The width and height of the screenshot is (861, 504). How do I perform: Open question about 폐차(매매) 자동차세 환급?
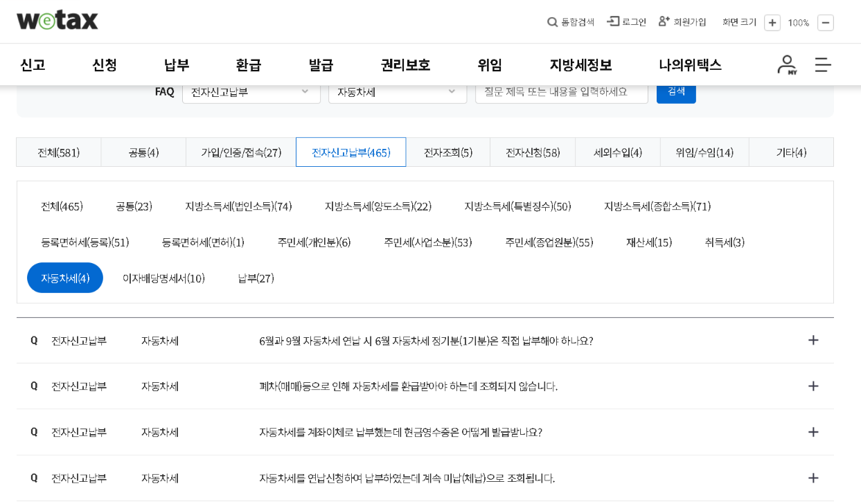[408, 386]
